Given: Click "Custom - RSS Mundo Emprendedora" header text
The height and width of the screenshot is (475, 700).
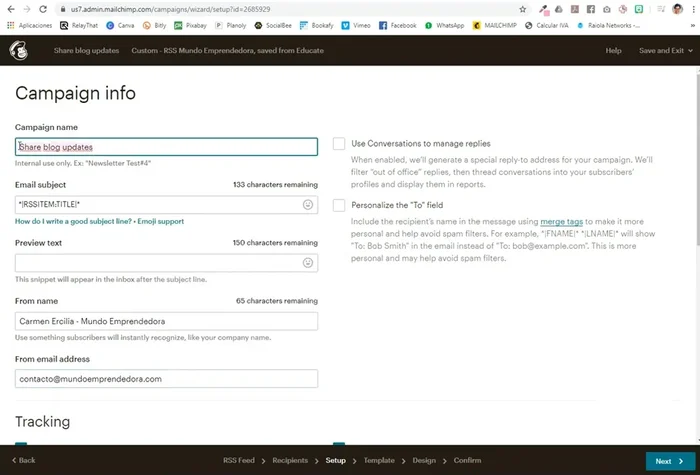Looking at the screenshot, I should pyautogui.click(x=228, y=50).
